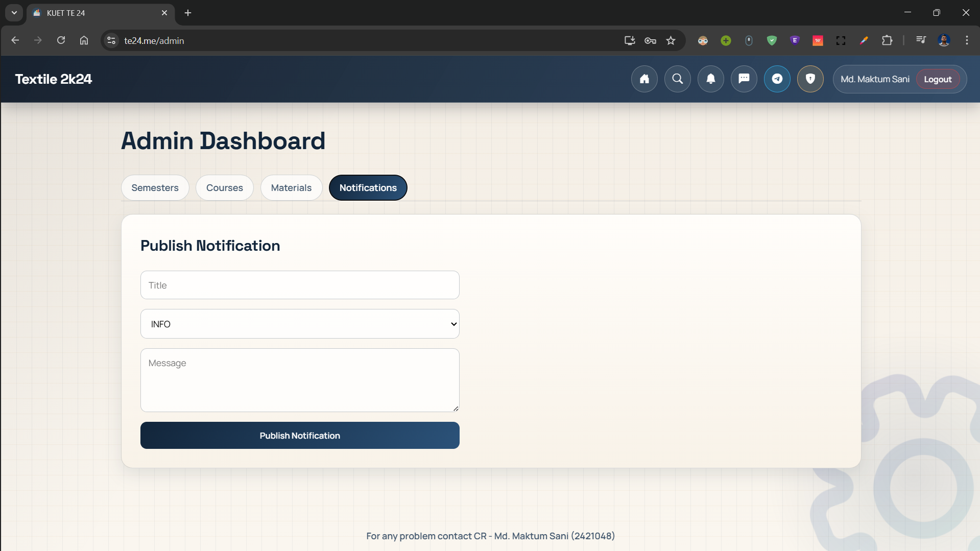Click the admin shield icon
Screen dimensions: 980x551
coord(810,79)
